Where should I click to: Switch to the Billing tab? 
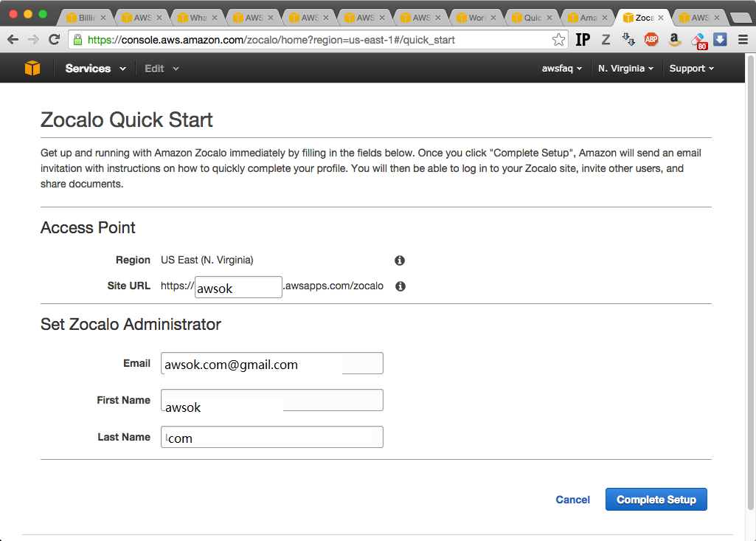[86, 18]
